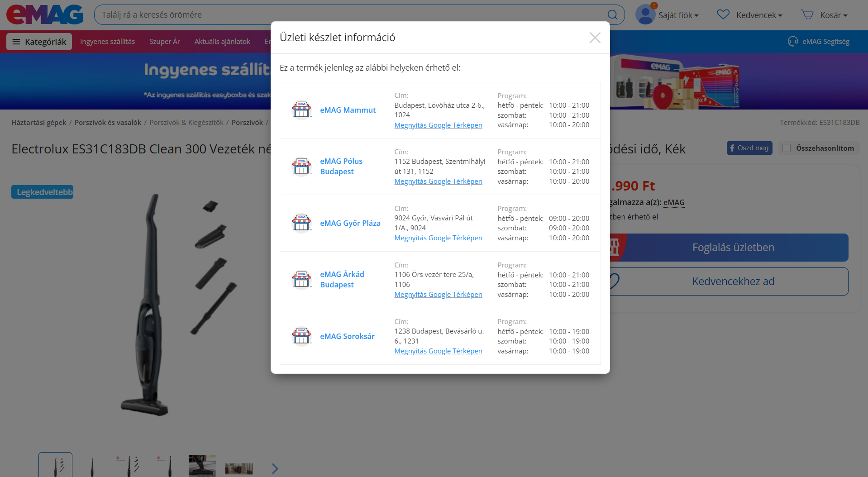
Task: Click the eMAG Segítség headset icon
Action: 793,42
